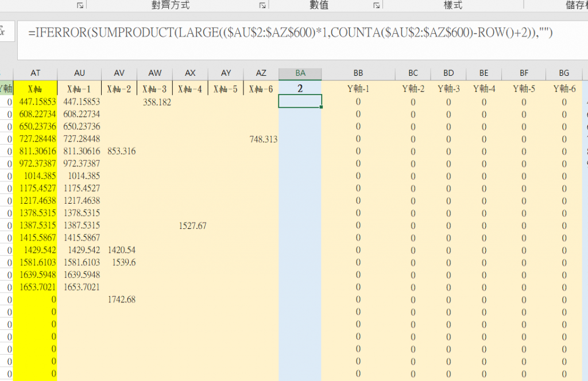Select cell with value 748.313
Viewport: 588px width, 381px height.
click(261, 139)
